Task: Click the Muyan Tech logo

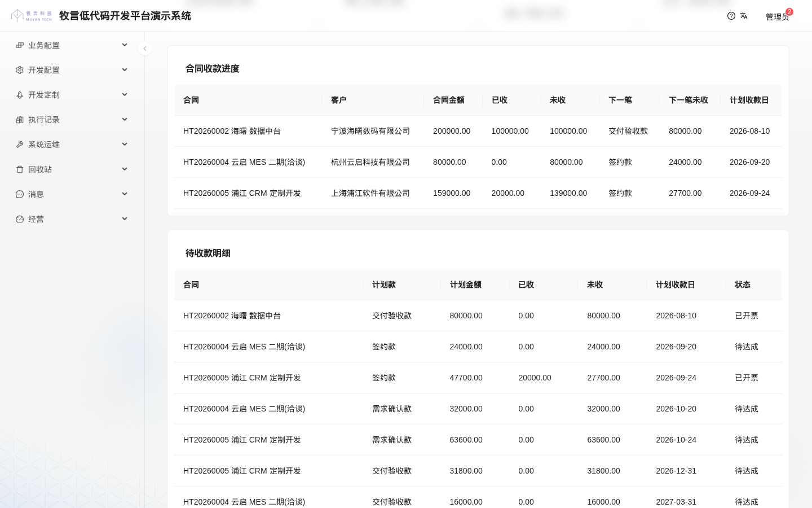Action: pyautogui.click(x=32, y=16)
